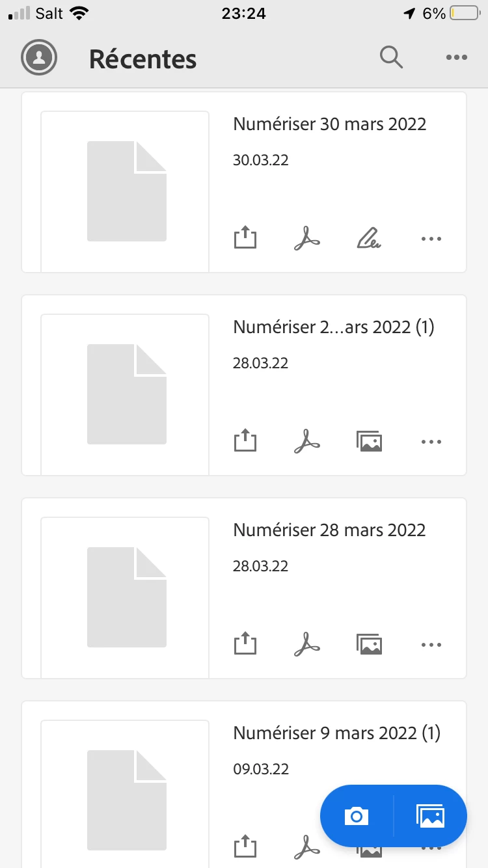Import from photos using the blue gallery button
Viewport: 488px width, 868px height.
pos(431,815)
